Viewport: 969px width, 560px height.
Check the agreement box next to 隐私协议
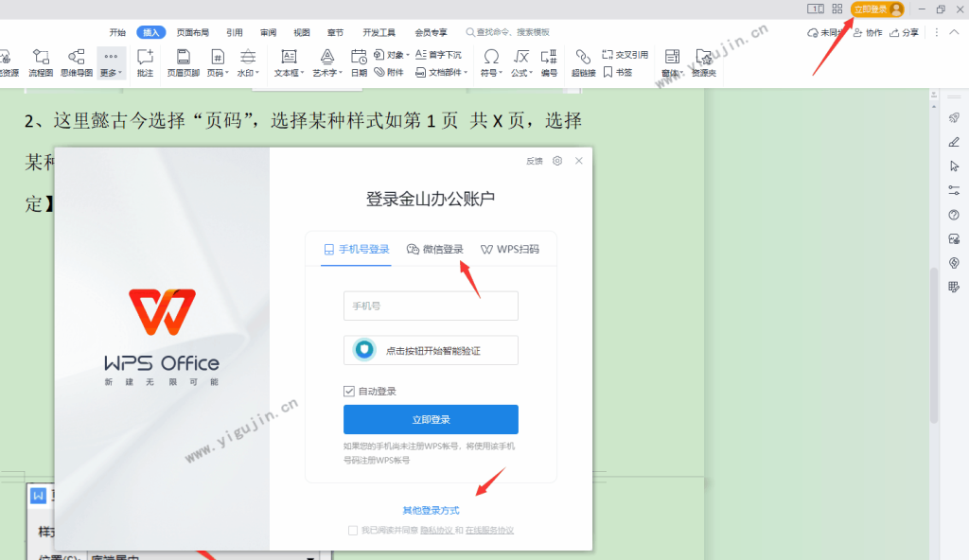click(353, 530)
